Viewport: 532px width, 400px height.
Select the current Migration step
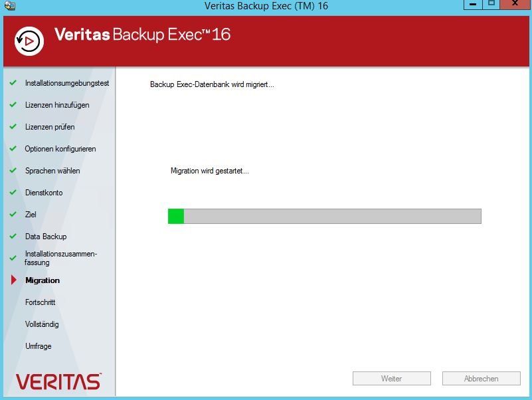pos(43,280)
